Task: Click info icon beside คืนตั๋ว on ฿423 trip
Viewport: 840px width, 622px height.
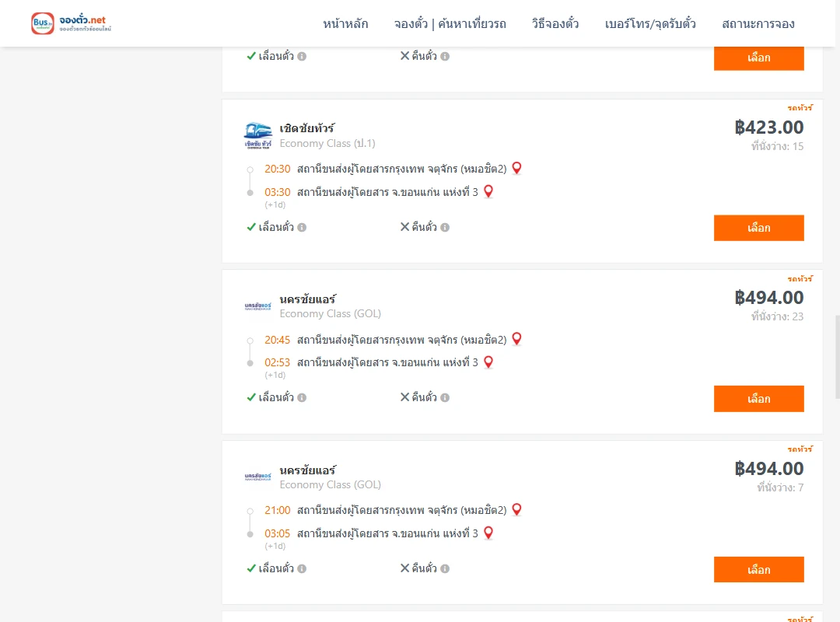Action: [445, 227]
